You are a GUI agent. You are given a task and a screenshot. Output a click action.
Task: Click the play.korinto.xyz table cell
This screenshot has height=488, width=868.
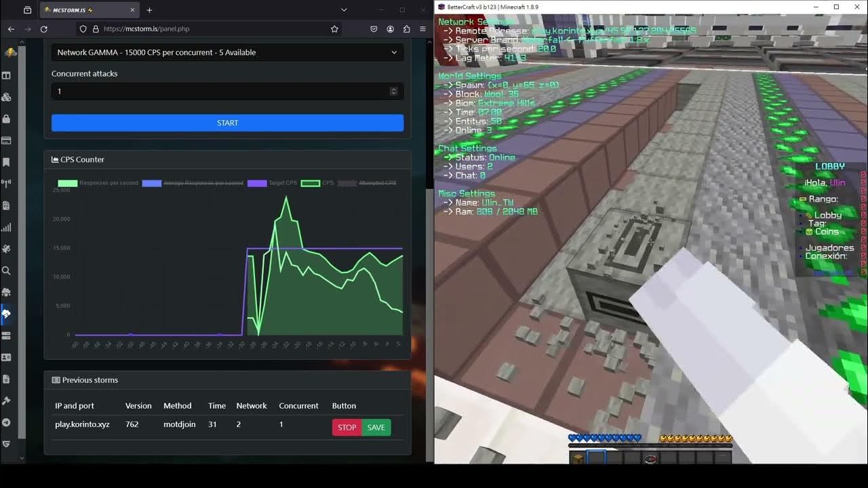click(x=82, y=424)
